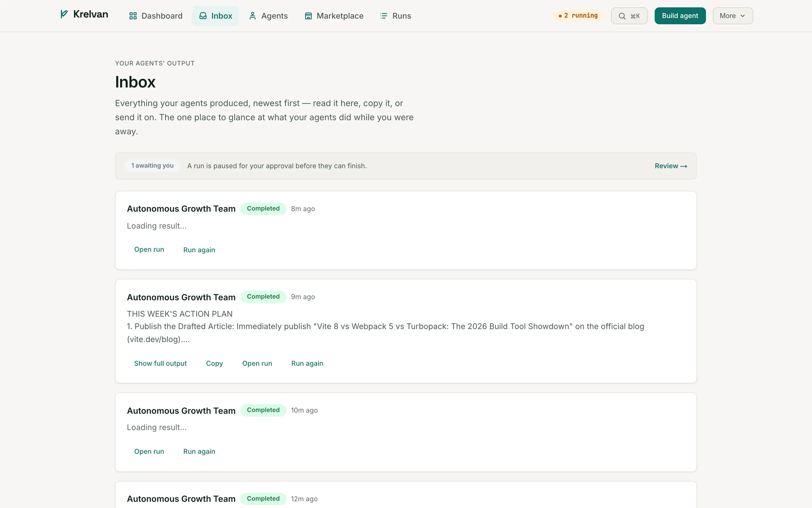Switch to the Inbox tab
This screenshot has width=812, height=508.
[215, 16]
